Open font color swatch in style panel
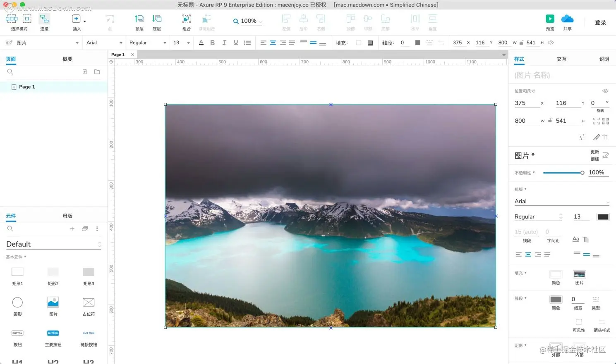Screen dimensions: 616x364 pyautogui.click(x=603, y=216)
